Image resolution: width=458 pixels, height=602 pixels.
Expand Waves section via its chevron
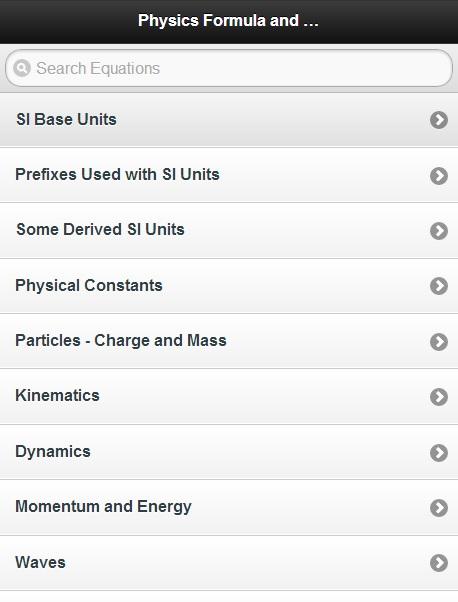point(439,563)
